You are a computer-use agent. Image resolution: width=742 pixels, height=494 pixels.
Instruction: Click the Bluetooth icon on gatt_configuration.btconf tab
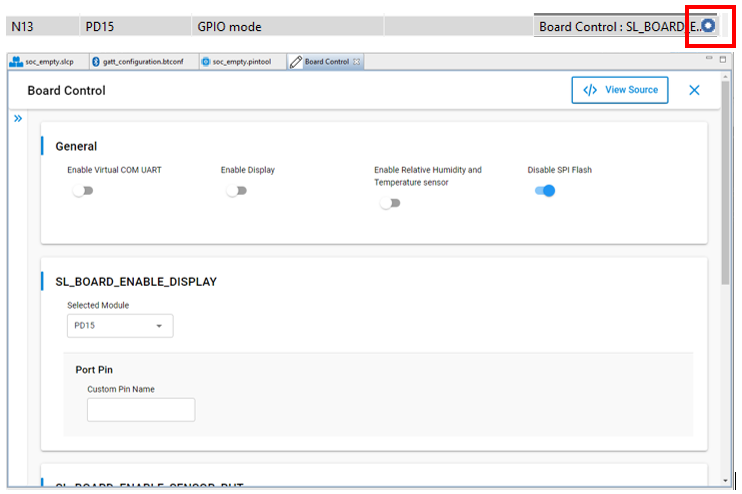96,62
